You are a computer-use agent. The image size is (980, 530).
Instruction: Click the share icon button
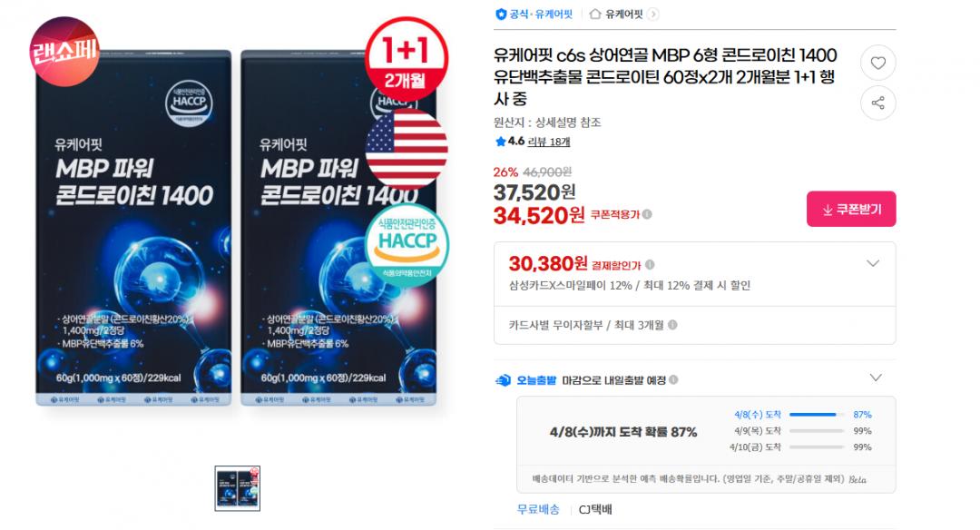pos(877,103)
